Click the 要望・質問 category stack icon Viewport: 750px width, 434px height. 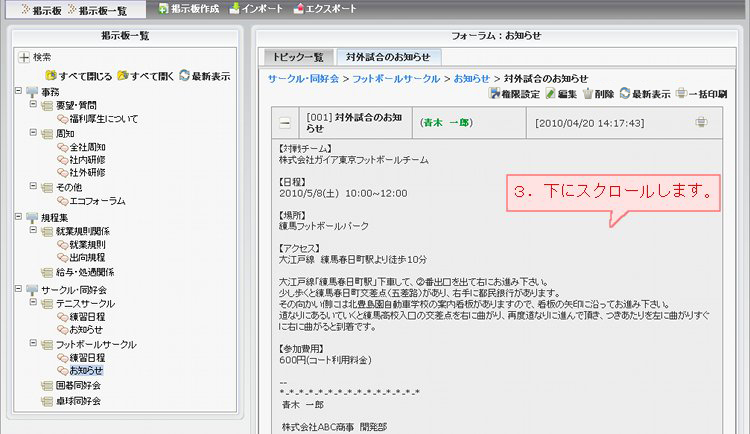click(x=47, y=106)
